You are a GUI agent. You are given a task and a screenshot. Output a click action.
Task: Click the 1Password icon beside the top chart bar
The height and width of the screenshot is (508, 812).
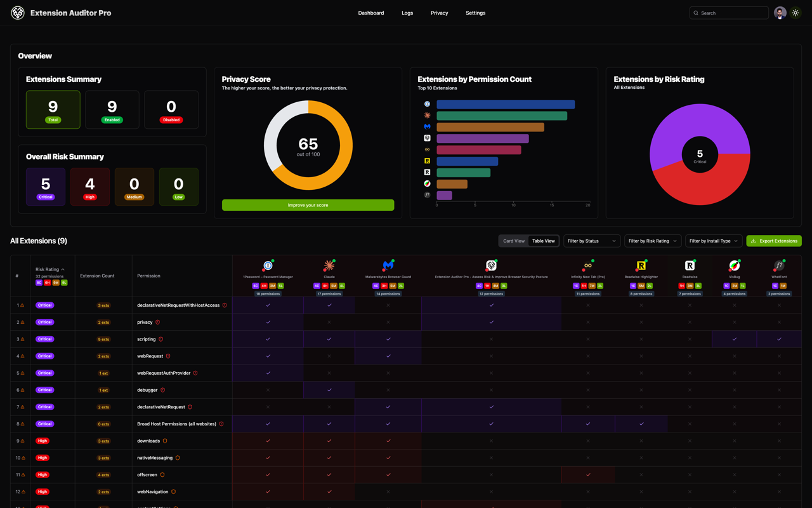pos(427,104)
